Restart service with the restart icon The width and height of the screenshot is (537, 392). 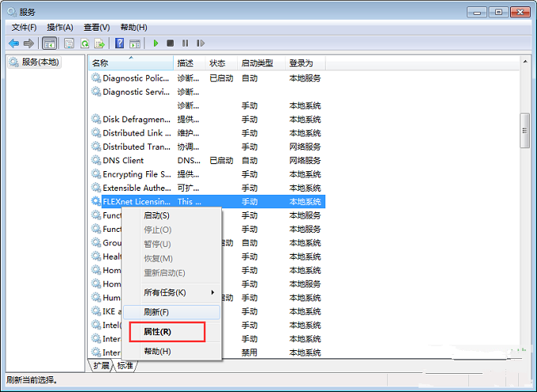[x=201, y=43]
